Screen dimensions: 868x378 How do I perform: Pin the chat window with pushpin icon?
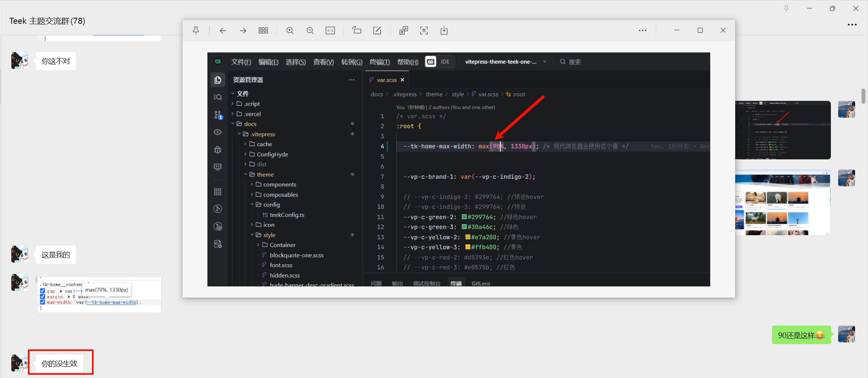click(786, 8)
